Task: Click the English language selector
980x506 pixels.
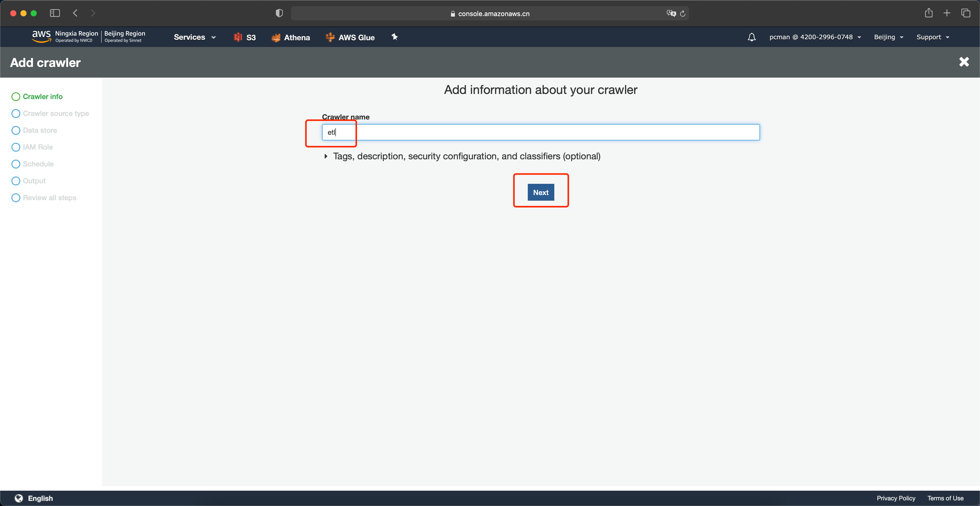Action: [x=40, y=498]
